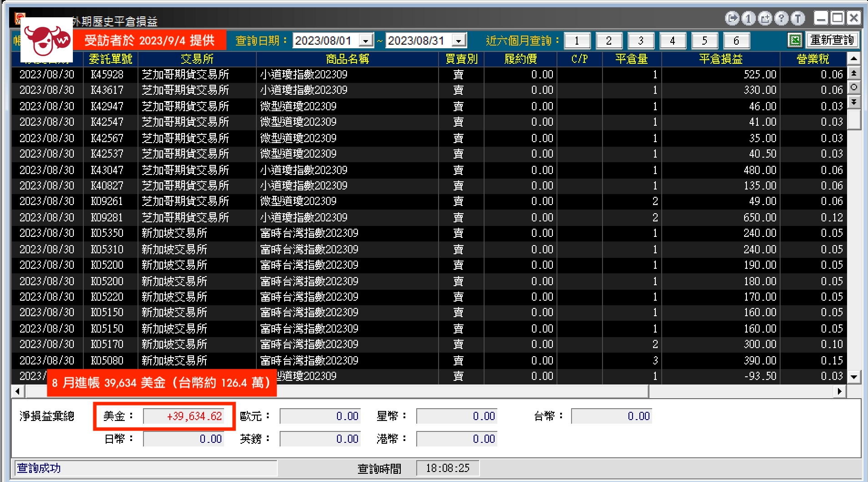Click the 美金 net profit field
This screenshot has height=482, width=868.
184,416
